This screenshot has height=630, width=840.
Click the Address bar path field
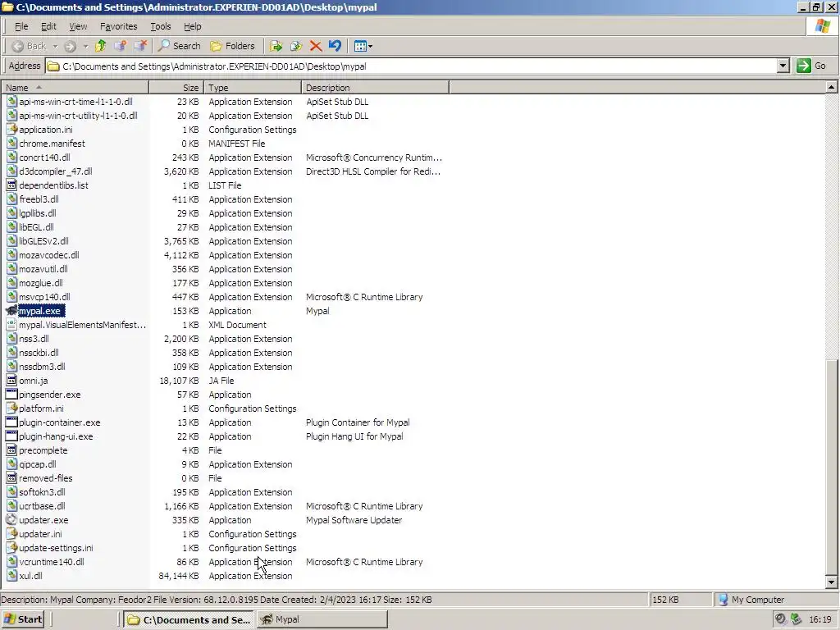[x=412, y=66]
